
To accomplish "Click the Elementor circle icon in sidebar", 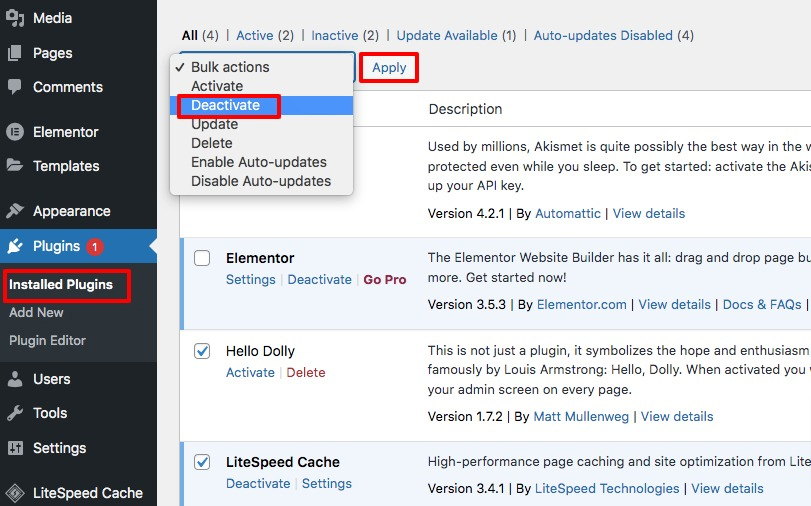I will (x=15, y=132).
